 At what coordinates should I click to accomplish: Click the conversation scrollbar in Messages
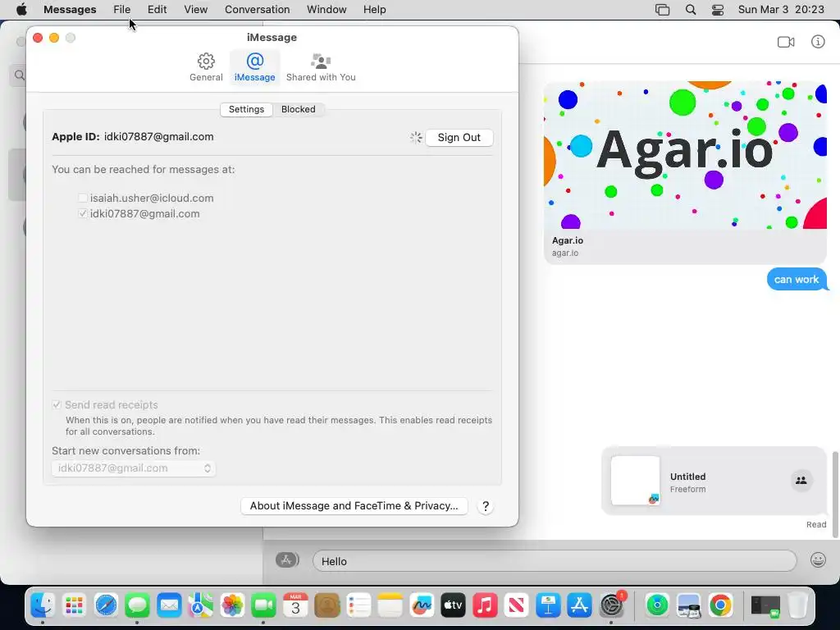point(835,494)
